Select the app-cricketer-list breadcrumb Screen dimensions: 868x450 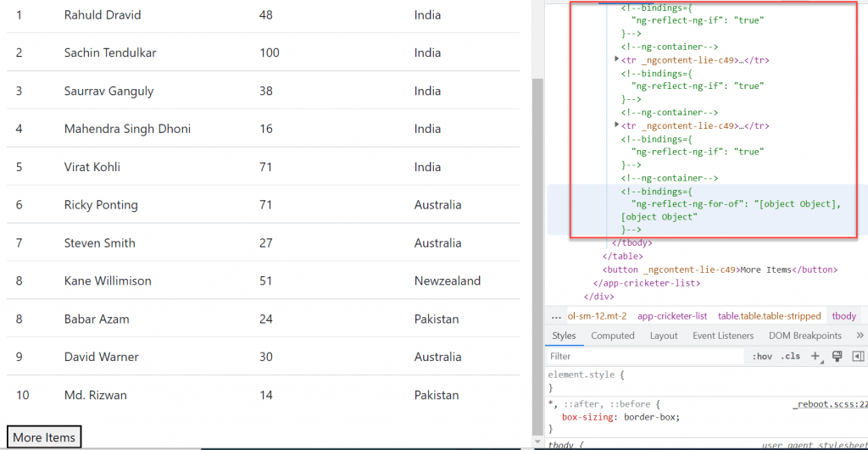coord(672,316)
